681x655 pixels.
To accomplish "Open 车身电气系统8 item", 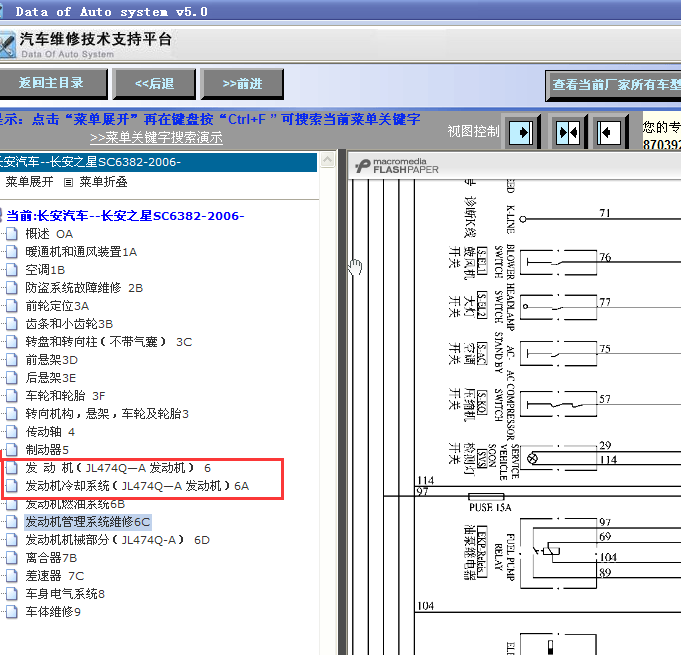I will (65, 594).
